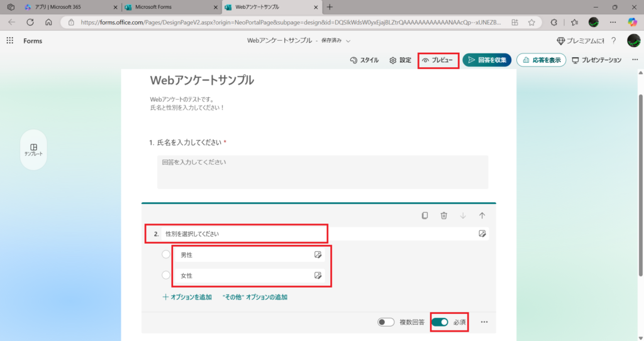Delete question 2 with trash icon

[x=444, y=215]
